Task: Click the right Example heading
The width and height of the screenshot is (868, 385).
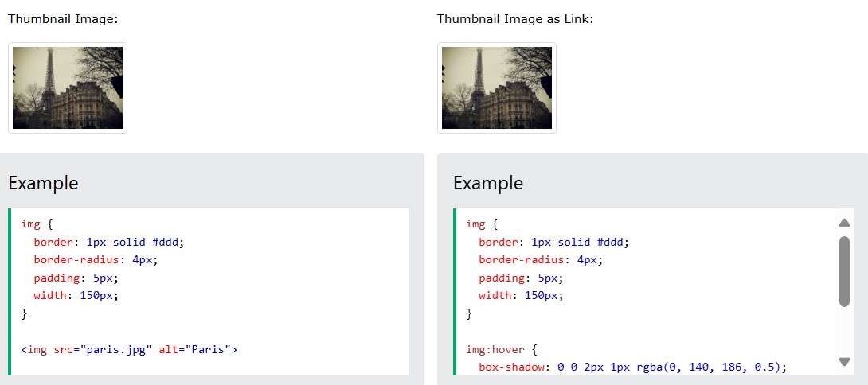Action: coord(488,183)
